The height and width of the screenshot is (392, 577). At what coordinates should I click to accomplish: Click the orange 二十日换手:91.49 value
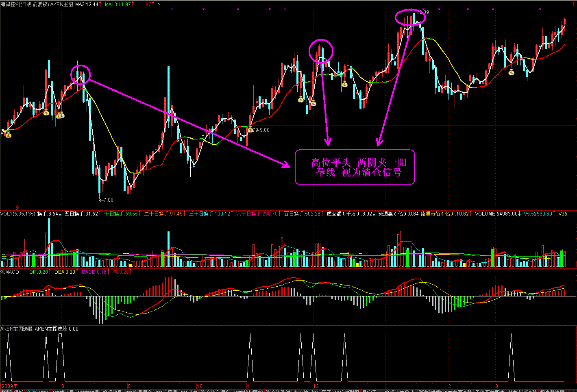(163, 213)
